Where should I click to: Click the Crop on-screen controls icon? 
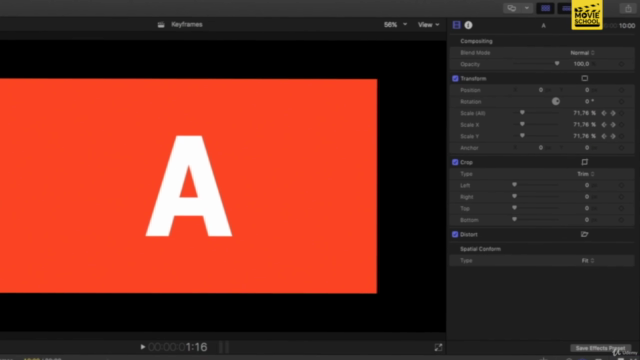pyautogui.click(x=584, y=162)
